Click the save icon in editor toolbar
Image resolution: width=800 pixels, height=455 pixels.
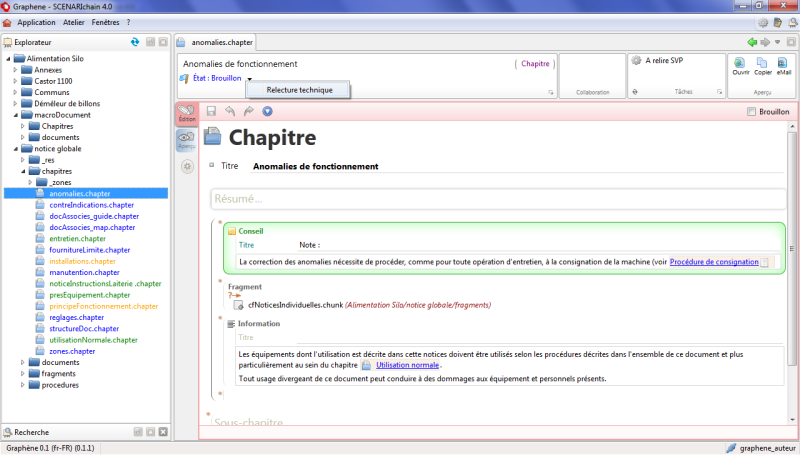pyautogui.click(x=211, y=111)
